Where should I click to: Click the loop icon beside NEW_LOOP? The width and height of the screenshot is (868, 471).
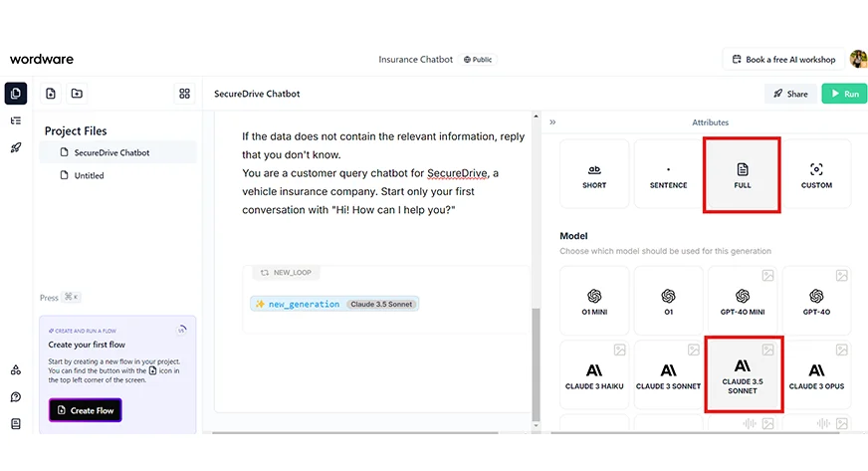point(265,272)
